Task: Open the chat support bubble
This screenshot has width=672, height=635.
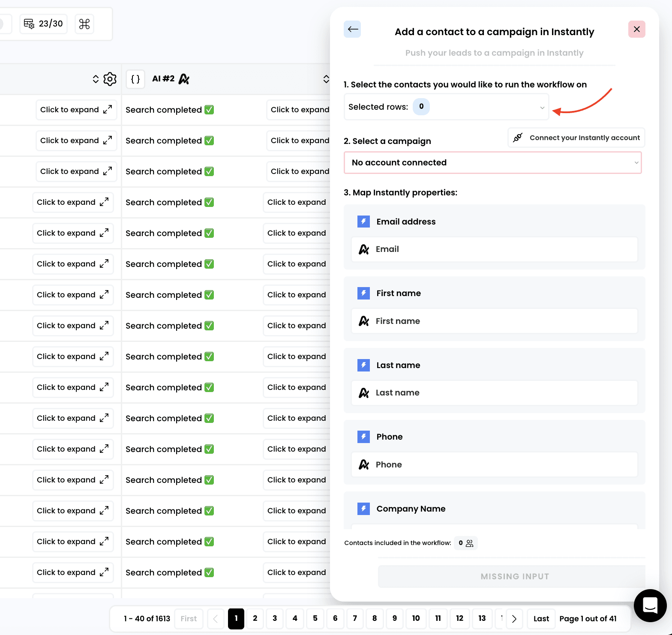Action: coord(650,605)
